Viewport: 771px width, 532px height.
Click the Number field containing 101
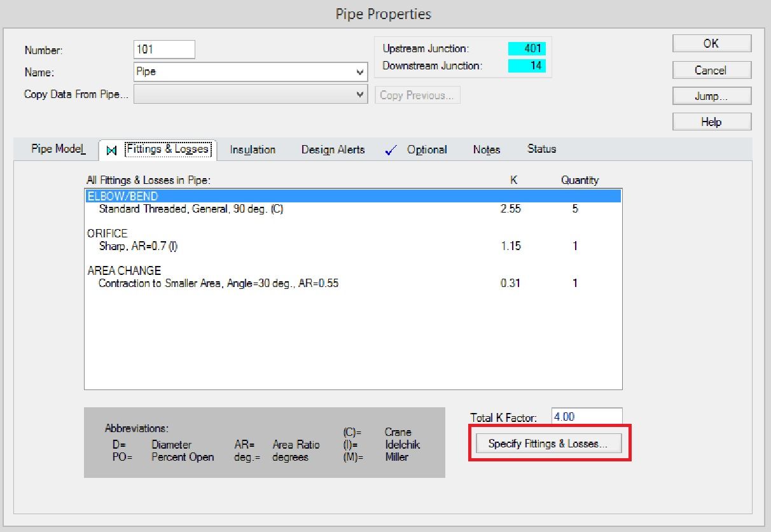(165, 49)
